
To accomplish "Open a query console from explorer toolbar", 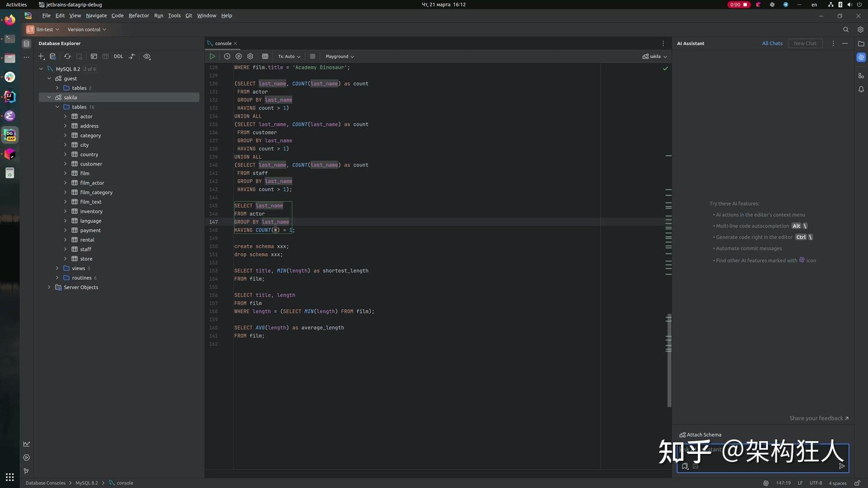I will coord(94,56).
